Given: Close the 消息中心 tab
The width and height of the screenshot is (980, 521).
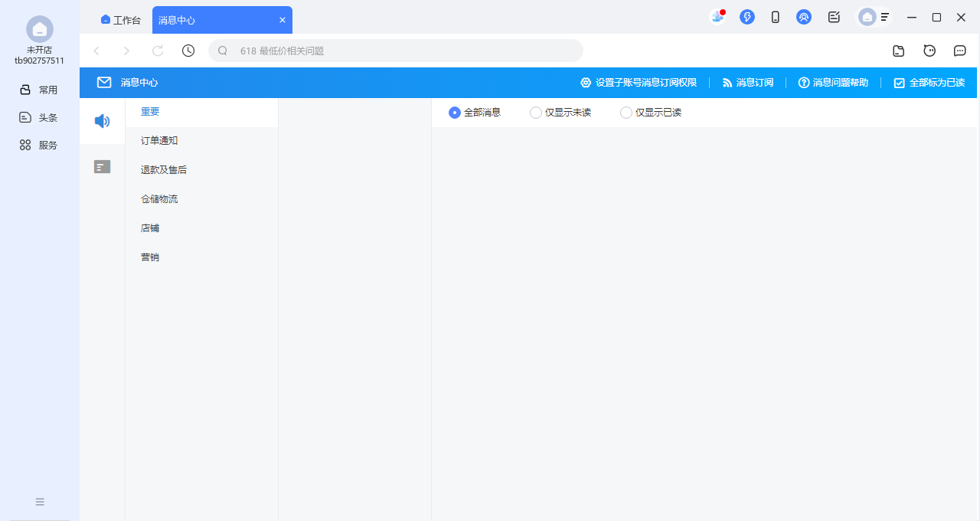Looking at the screenshot, I should point(283,20).
